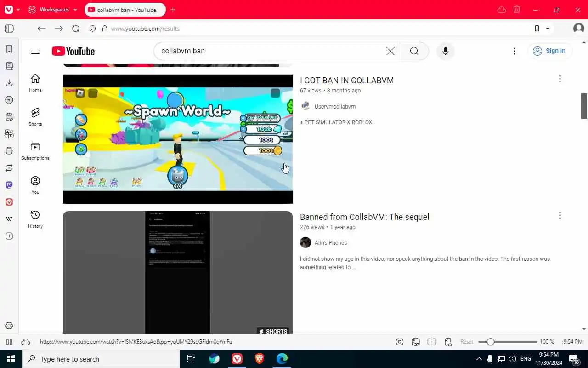Open the Sessions panel
The image size is (588, 368).
coord(9,168)
